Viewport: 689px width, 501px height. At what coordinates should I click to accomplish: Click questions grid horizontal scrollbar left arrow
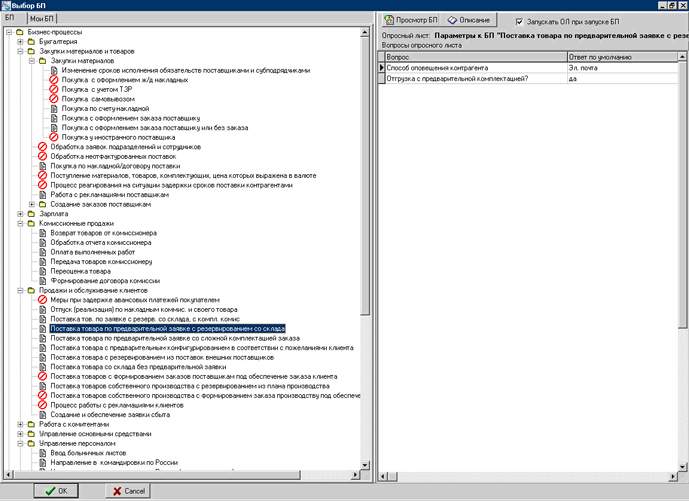click(383, 476)
